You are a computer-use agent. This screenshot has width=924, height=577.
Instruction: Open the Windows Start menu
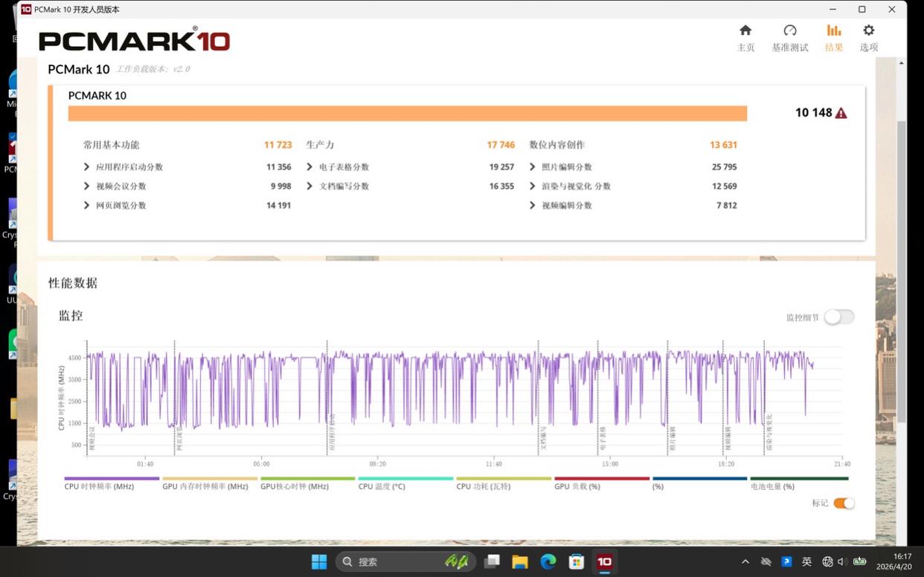click(x=319, y=561)
